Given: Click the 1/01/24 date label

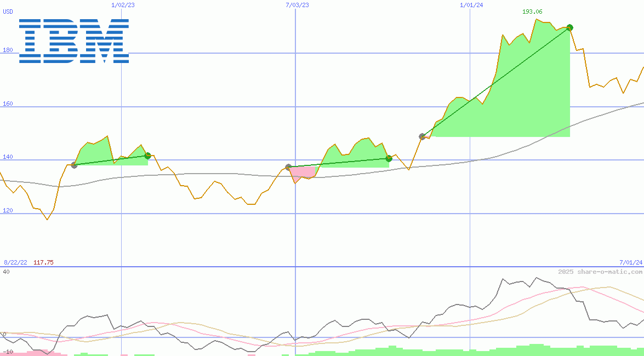Looking at the screenshot, I should [471, 5].
